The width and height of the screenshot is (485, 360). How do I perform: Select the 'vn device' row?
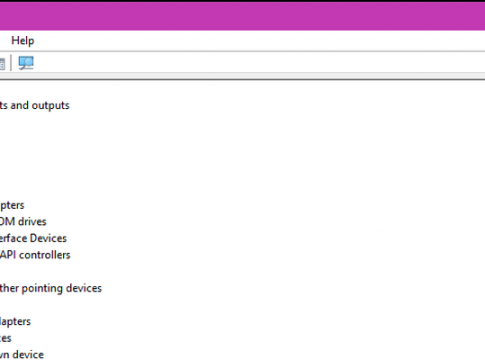22,354
